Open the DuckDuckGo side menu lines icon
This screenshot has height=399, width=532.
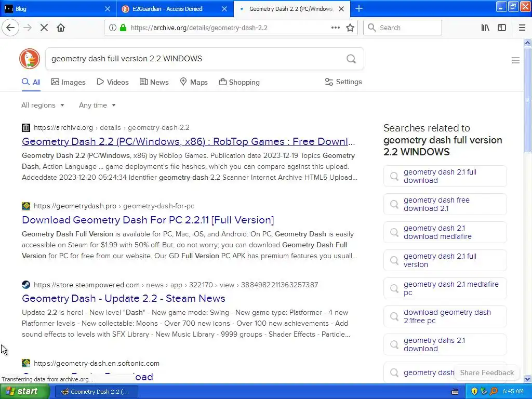pyautogui.click(x=515, y=60)
